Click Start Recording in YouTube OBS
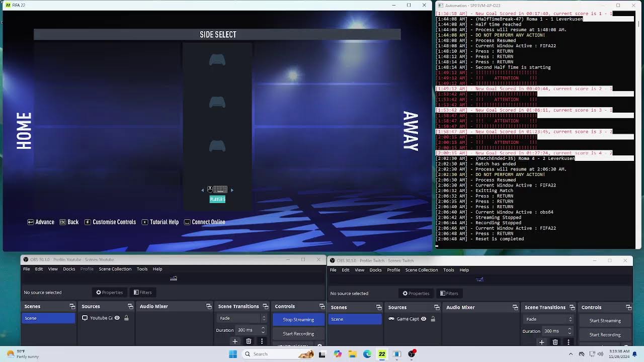 pos(298,333)
